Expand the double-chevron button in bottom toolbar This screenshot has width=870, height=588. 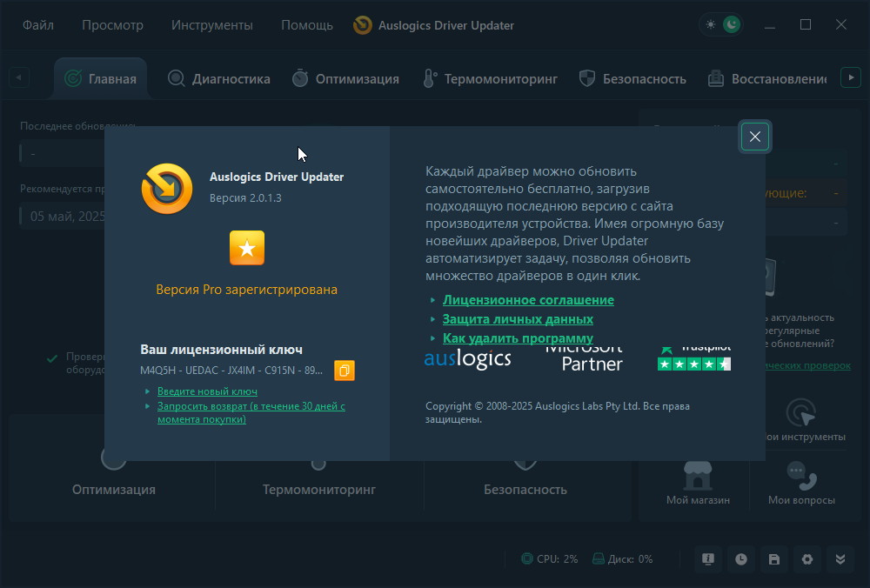[x=840, y=559]
